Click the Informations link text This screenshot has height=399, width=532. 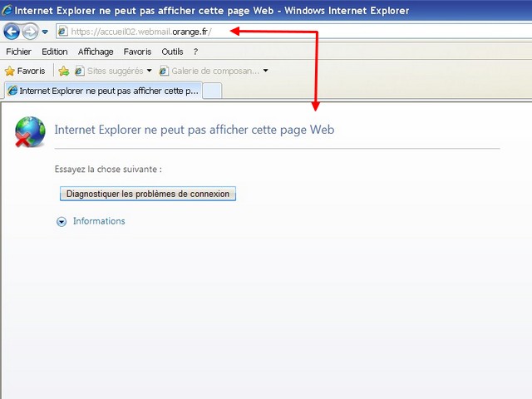[99, 221]
